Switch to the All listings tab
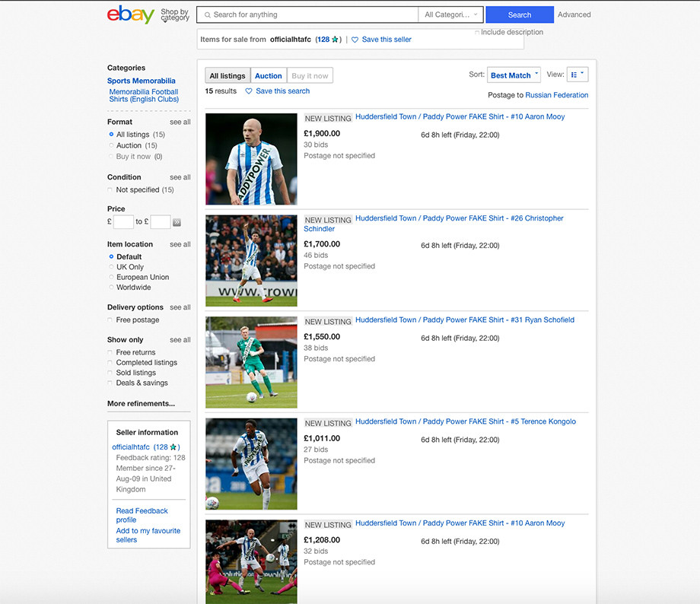The height and width of the screenshot is (604, 700). (x=228, y=75)
